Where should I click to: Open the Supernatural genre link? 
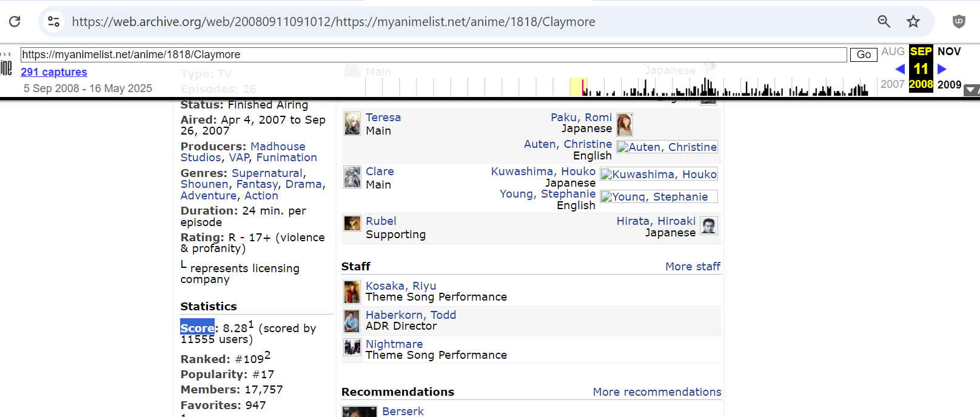[267, 173]
